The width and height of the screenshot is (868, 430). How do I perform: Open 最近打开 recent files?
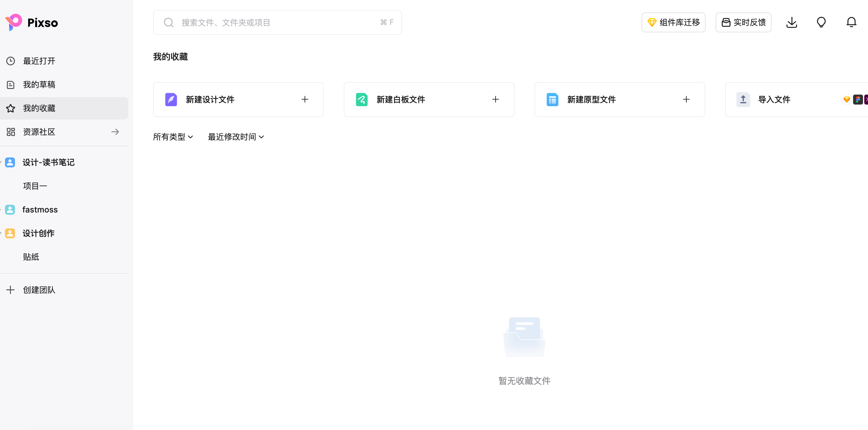point(64,61)
